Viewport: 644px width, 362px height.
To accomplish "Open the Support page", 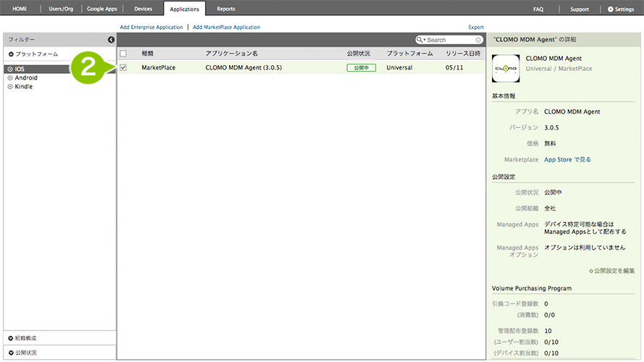I will [x=580, y=9].
